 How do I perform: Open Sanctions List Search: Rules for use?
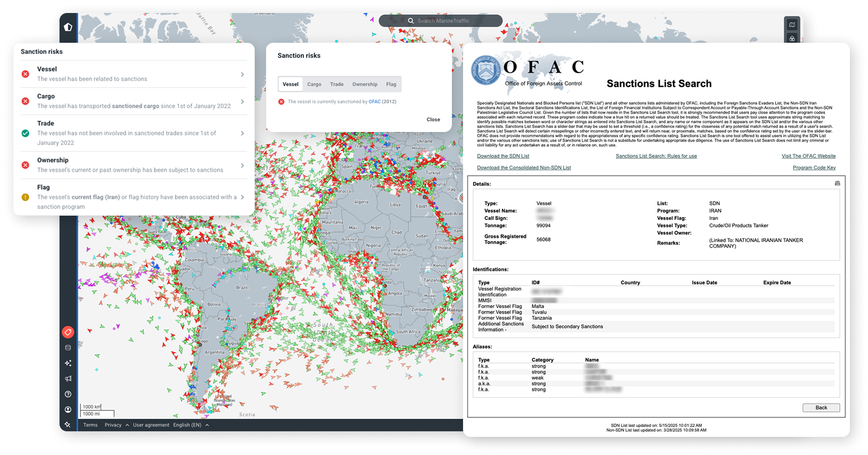656,156
